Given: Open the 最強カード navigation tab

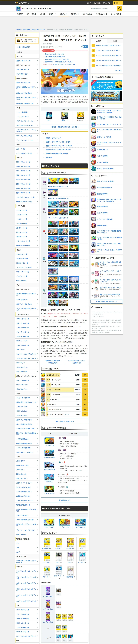Looking at the screenshot, I should (x=52, y=14).
